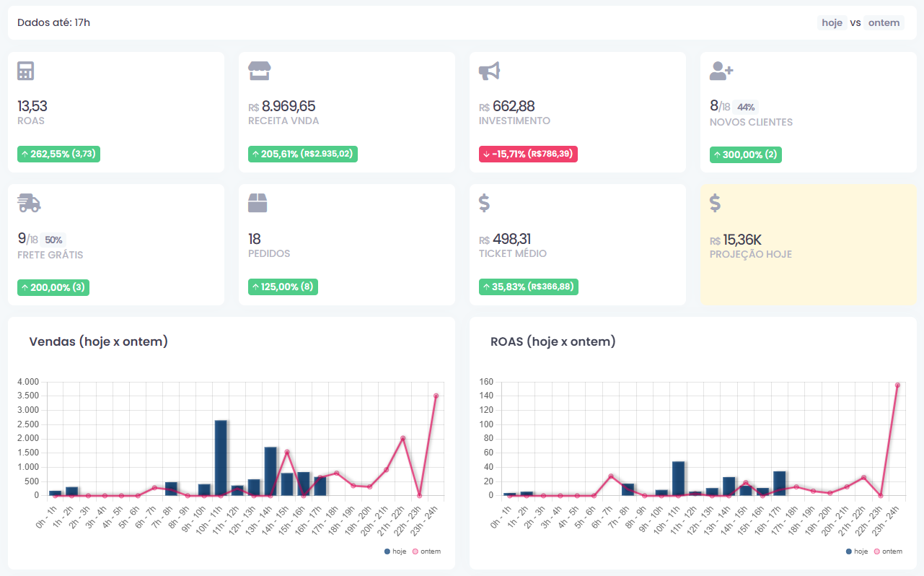Toggle 'hoje' legend in Vendas chart
The width and height of the screenshot is (924, 576).
tap(395, 551)
